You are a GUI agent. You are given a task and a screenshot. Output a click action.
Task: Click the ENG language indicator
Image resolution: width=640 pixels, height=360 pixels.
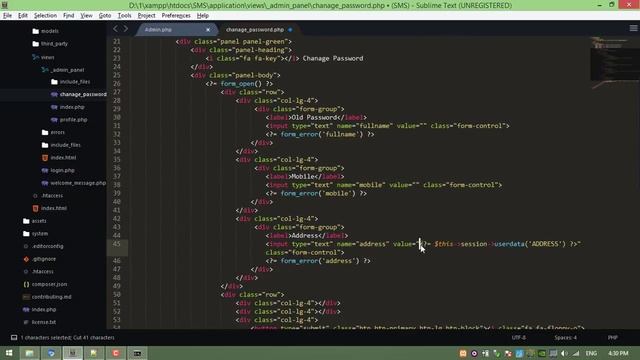[591, 353]
